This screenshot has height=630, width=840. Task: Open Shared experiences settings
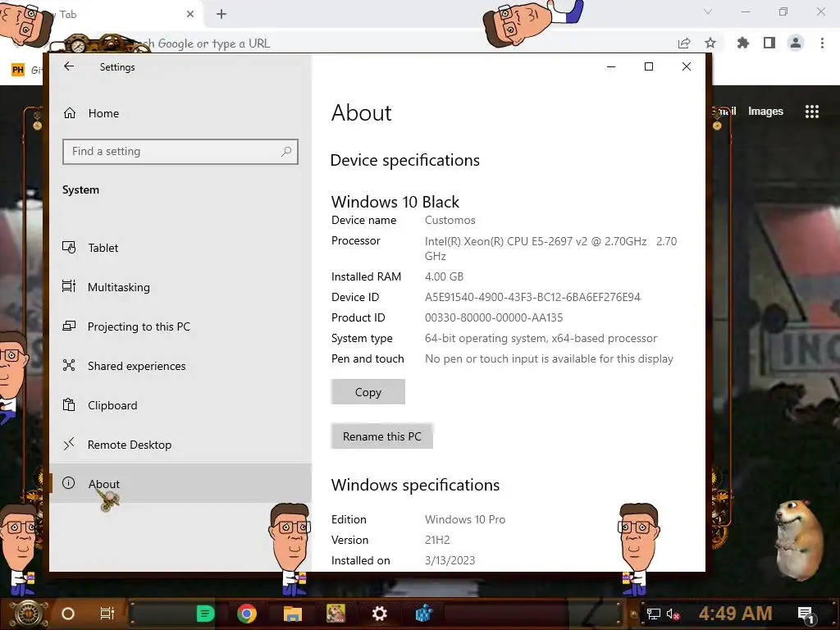coord(180,366)
